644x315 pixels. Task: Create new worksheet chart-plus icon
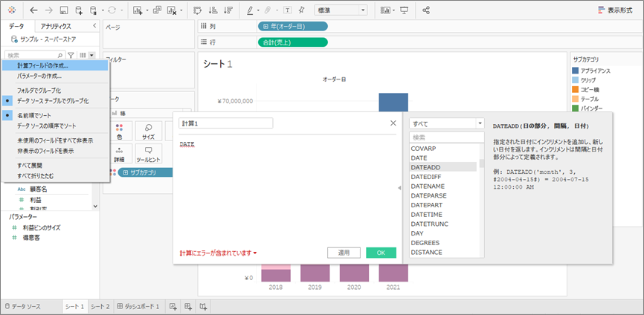click(x=138, y=10)
